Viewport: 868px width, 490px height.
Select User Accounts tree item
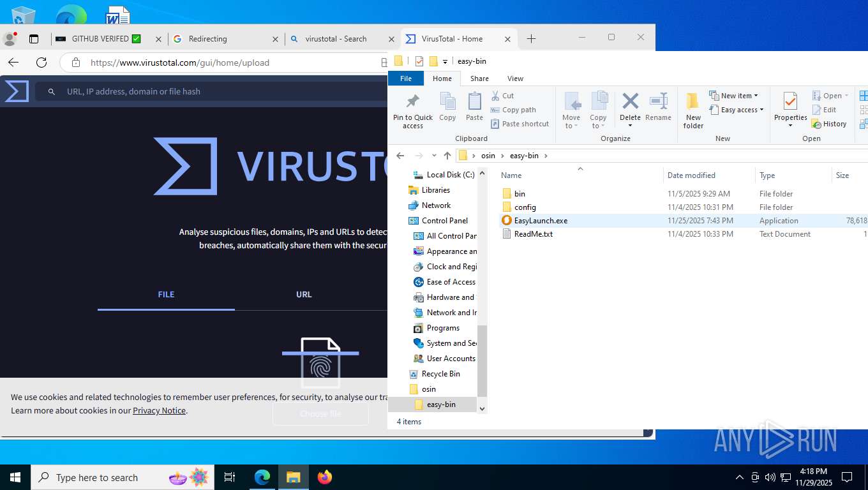click(451, 359)
